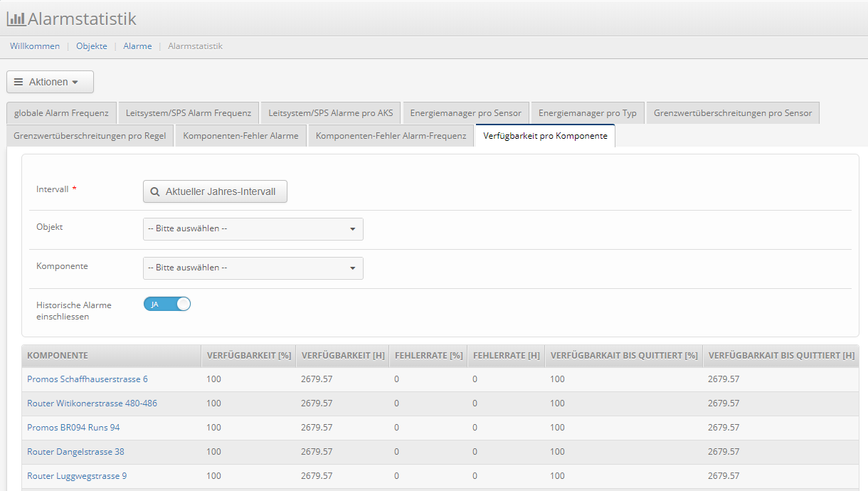The width and height of the screenshot is (868, 491).
Task: Open the Objekt dropdown
Action: [x=253, y=229]
